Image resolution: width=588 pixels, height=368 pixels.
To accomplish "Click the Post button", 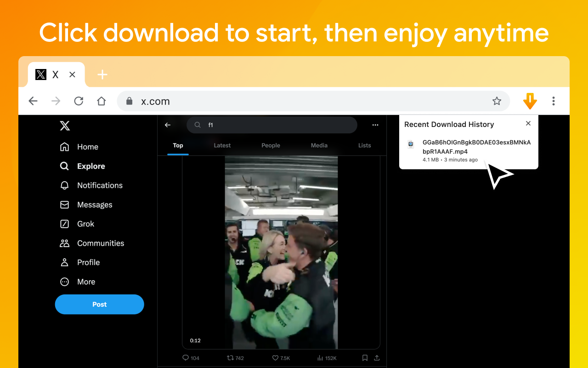I will pyautogui.click(x=99, y=304).
